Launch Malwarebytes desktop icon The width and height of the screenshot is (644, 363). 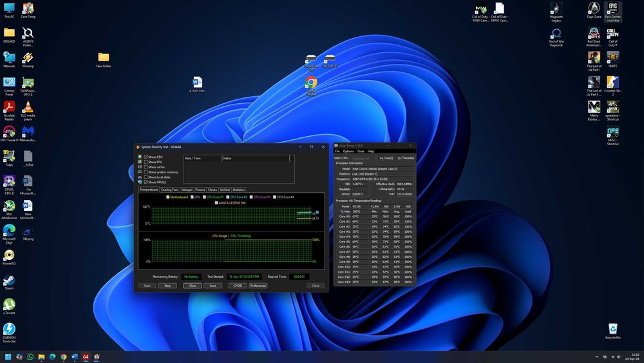pyautogui.click(x=28, y=134)
